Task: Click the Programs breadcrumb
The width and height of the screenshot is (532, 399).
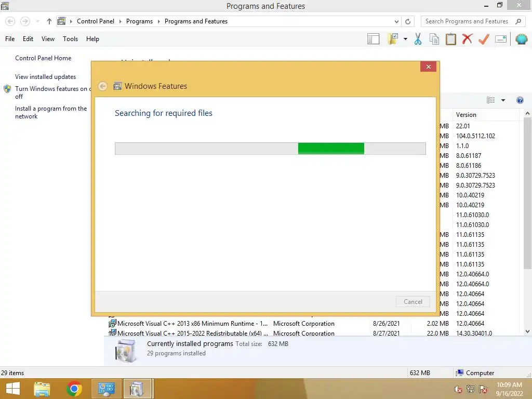Action: (x=139, y=21)
